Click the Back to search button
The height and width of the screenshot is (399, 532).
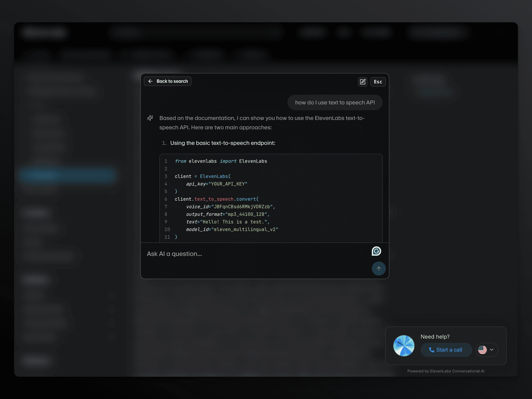[x=168, y=81]
